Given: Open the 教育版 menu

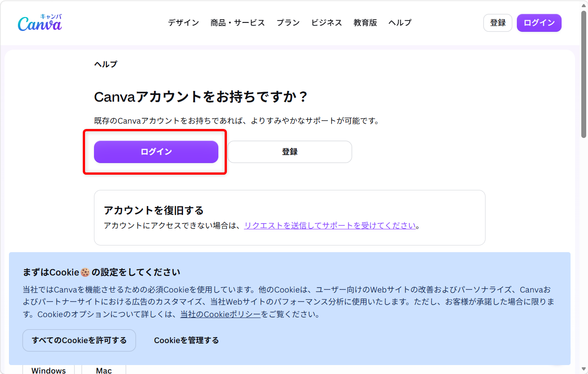Looking at the screenshot, I should tap(365, 23).
